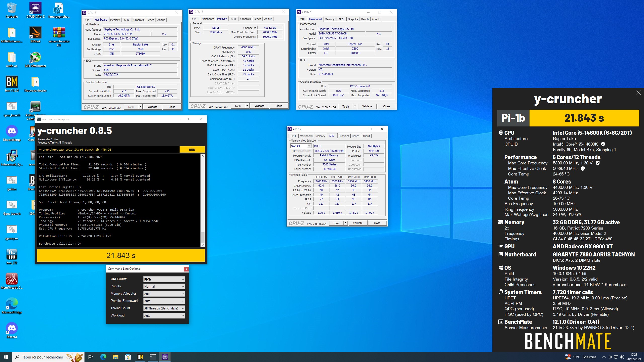Click the Windows Start button
644x362 pixels.
(6, 357)
